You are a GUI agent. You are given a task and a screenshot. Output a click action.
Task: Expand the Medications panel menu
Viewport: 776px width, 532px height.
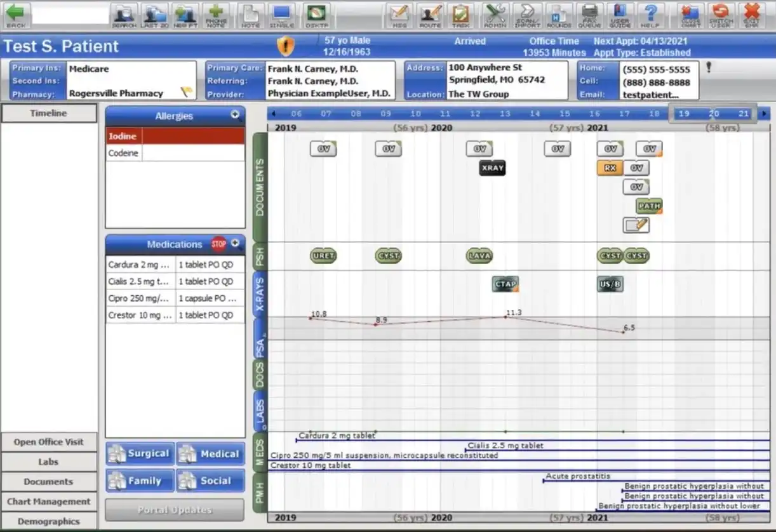pyautogui.click(x=235, y=244)
